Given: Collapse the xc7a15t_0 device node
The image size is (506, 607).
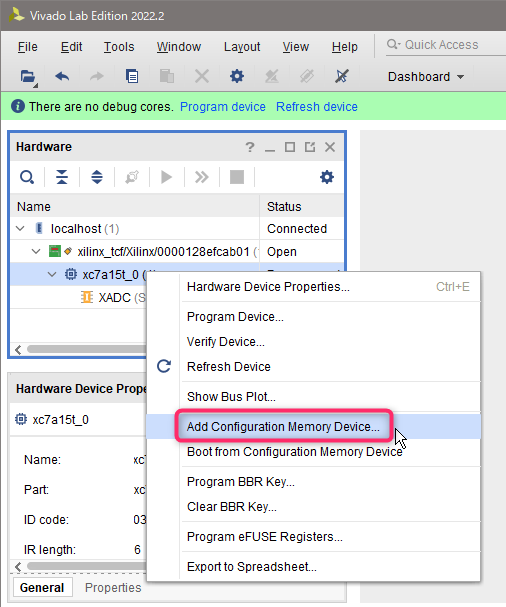Looking at the screenshot, I should coord(52,274).
